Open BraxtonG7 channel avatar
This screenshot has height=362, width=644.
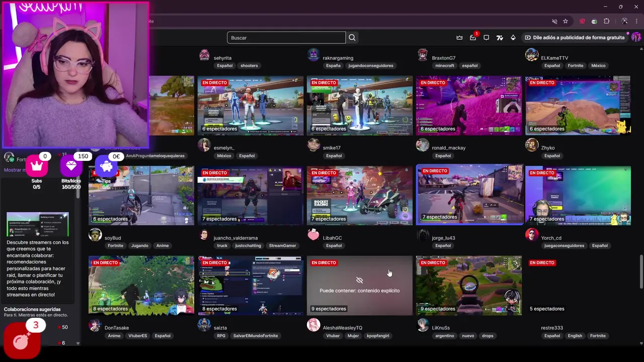pyautogui.click(x=423, y=55)
